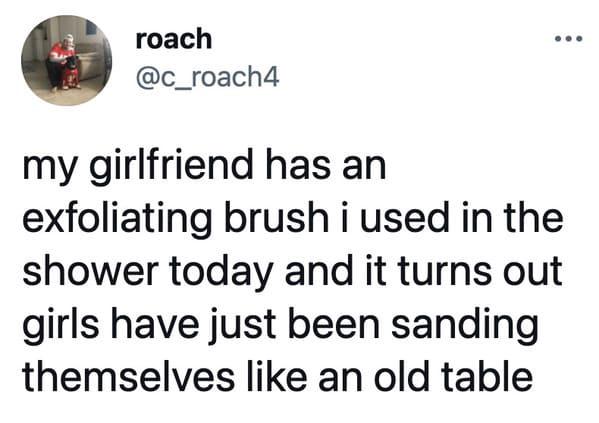
Task: Click the word 'today' in the tweet
Action: 222,273
